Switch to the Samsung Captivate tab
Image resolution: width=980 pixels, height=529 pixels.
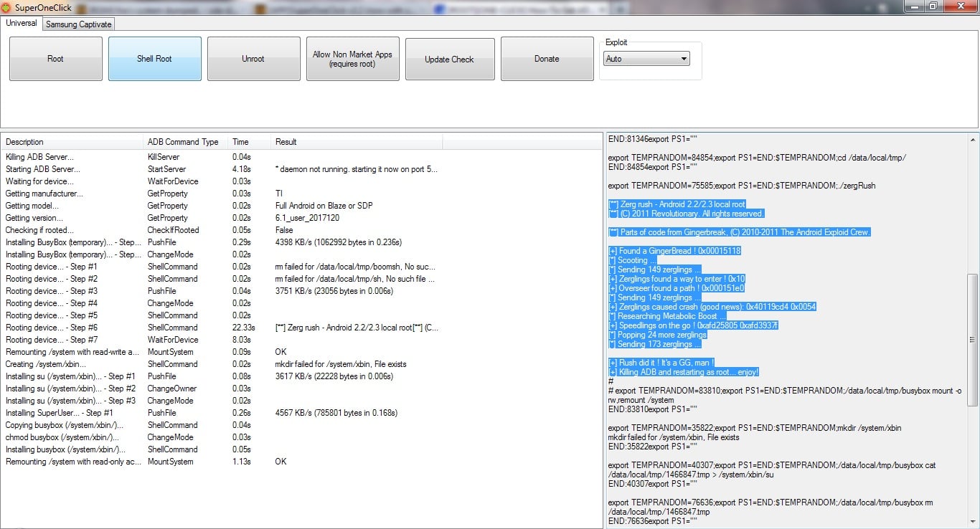click(79, 24)
